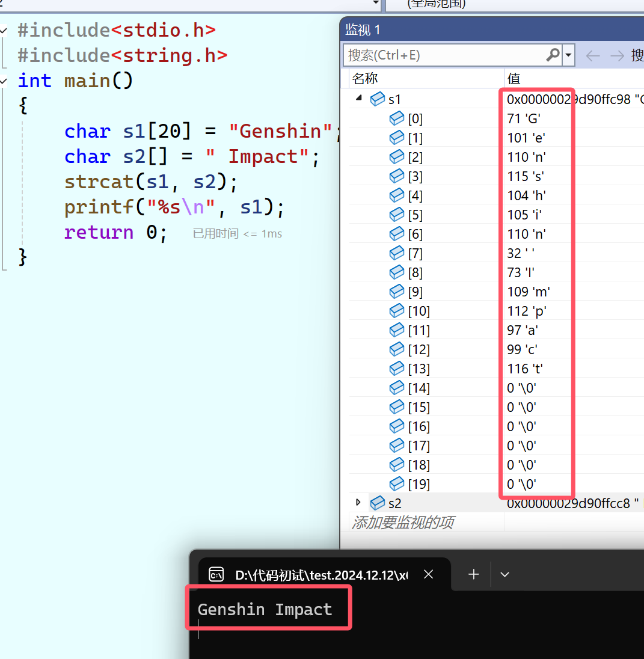Image resolution: width=644 pixels, height=659 pixels.
Task: Collapse the s1 array in Watch window
Action: pos(358,98)
